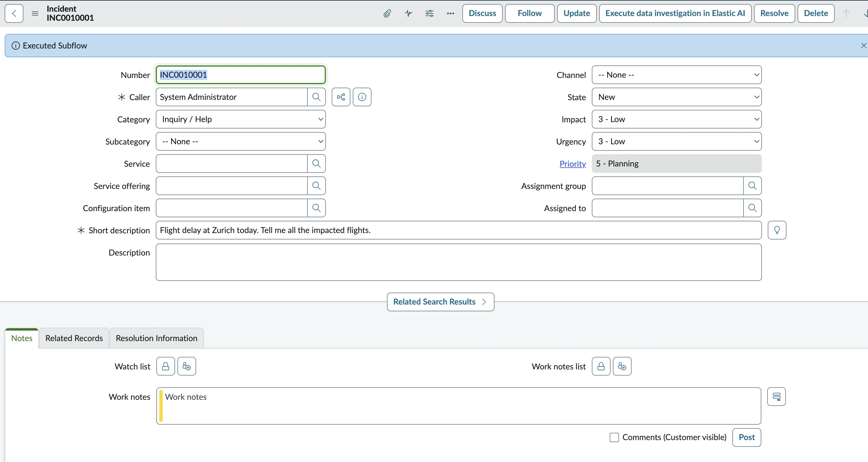The image size is (868, 462).
Task: Click the Priority link label
Action: [573, 164]
